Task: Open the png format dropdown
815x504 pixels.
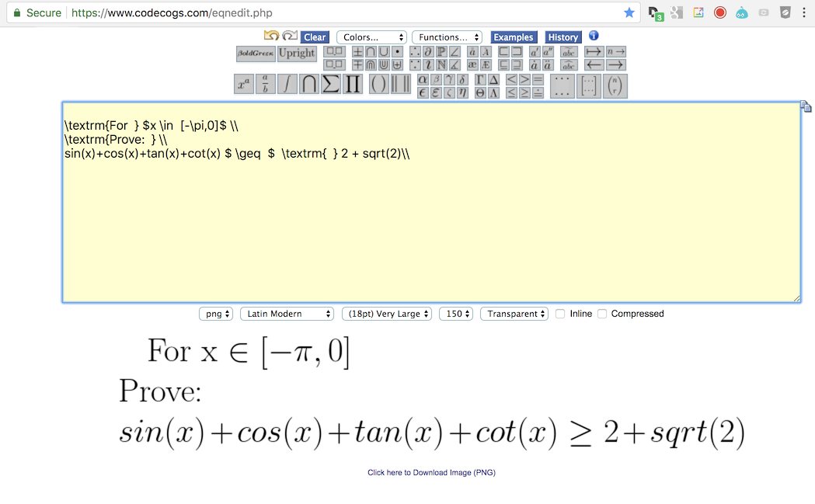Action: click(216, 314)
